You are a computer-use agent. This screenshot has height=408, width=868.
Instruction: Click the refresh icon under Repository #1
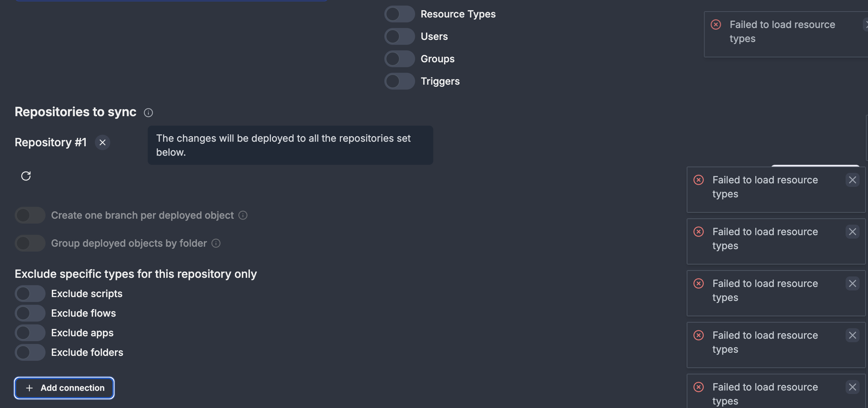point(26,176)
